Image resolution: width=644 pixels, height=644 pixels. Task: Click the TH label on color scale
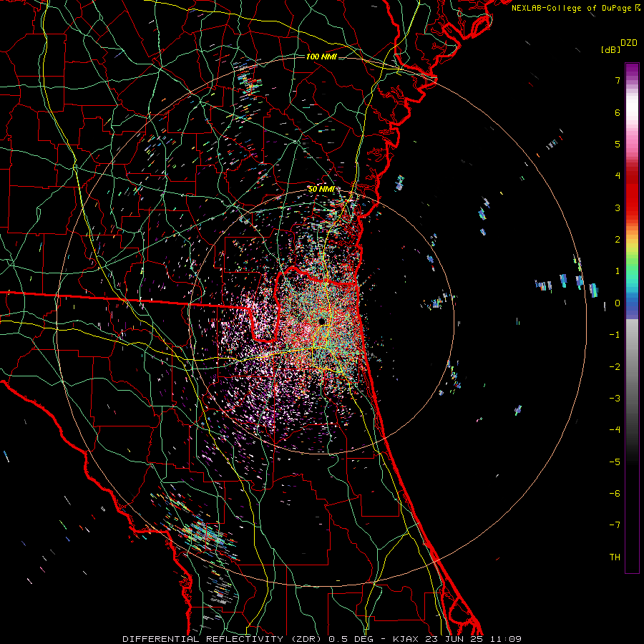(x=615, y=557)
